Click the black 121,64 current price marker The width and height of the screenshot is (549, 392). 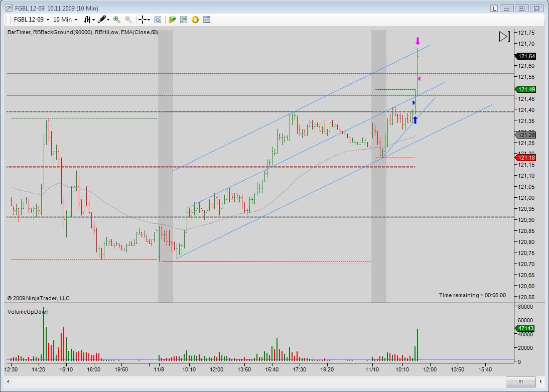[525, 56]
